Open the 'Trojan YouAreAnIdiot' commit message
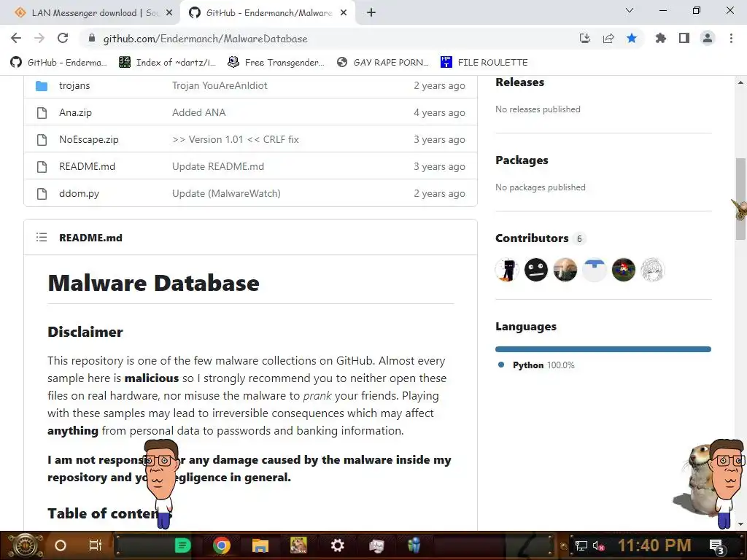Image resolution: width=747 pixels, height=560 pixels. pos(220,86)
